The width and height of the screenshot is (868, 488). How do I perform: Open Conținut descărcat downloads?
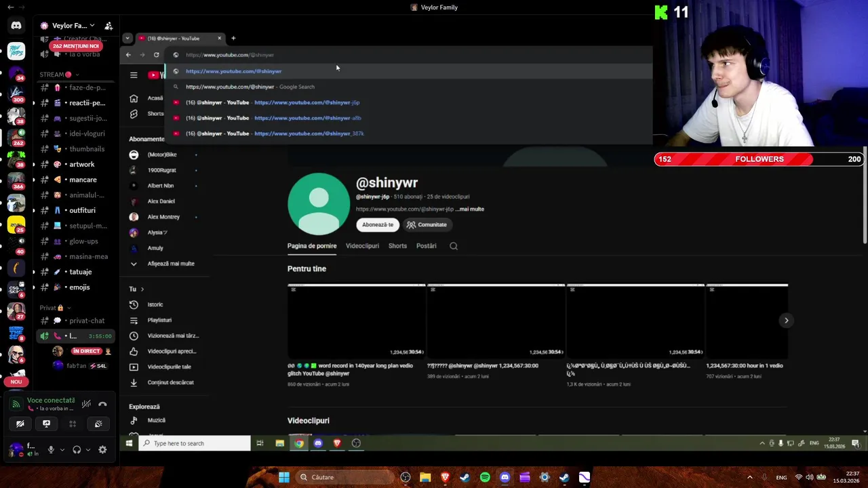tap(163, 382)
